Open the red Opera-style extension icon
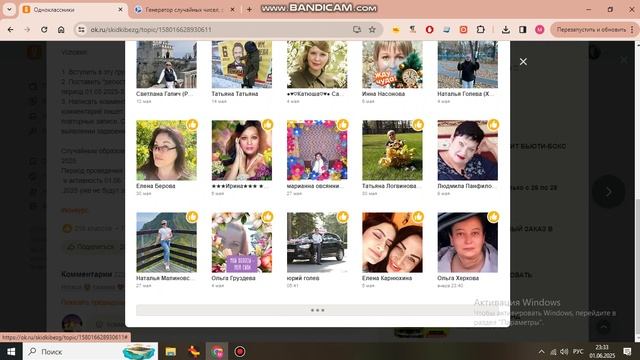 click(x=429, y=29)
